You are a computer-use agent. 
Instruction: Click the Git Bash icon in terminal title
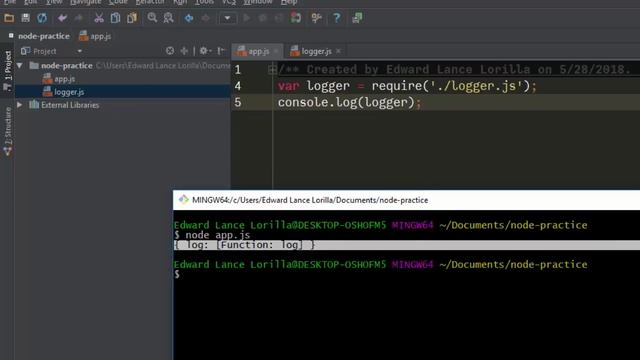(x=183, y=200)
